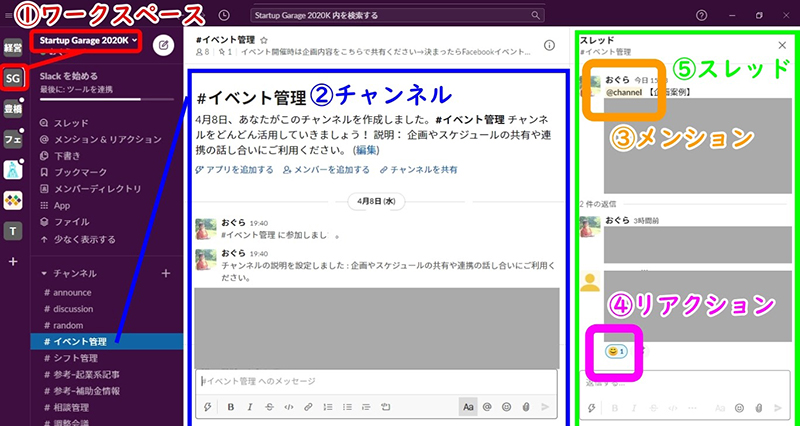
Task: Open 下書き drafts in sidebar
Action: [x=61, y=156]
